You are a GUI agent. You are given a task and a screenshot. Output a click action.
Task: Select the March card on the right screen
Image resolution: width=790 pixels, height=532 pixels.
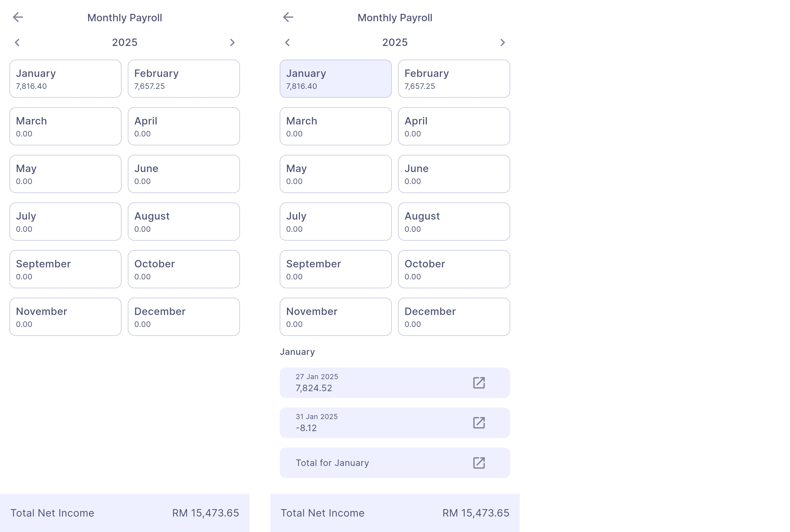coord(335,126)
